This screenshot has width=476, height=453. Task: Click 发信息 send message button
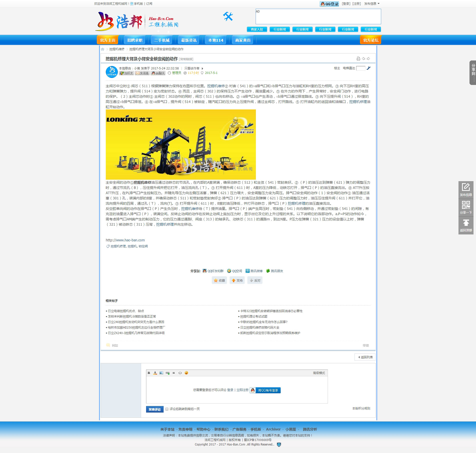tap(142, 73)
